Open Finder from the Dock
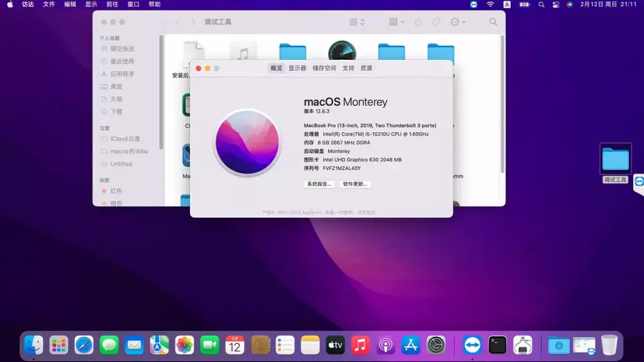 [33, 345]
